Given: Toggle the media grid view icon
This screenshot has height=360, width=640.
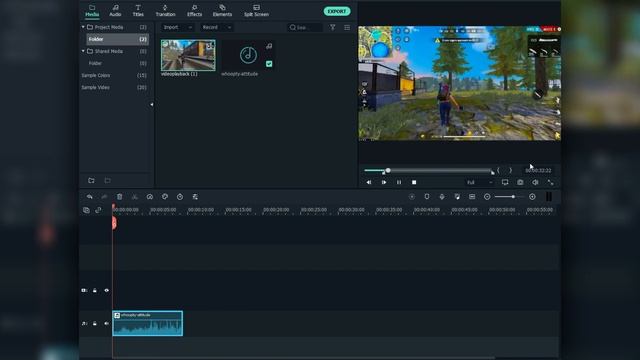Looking at the screenshot, I should coord(347,27).
